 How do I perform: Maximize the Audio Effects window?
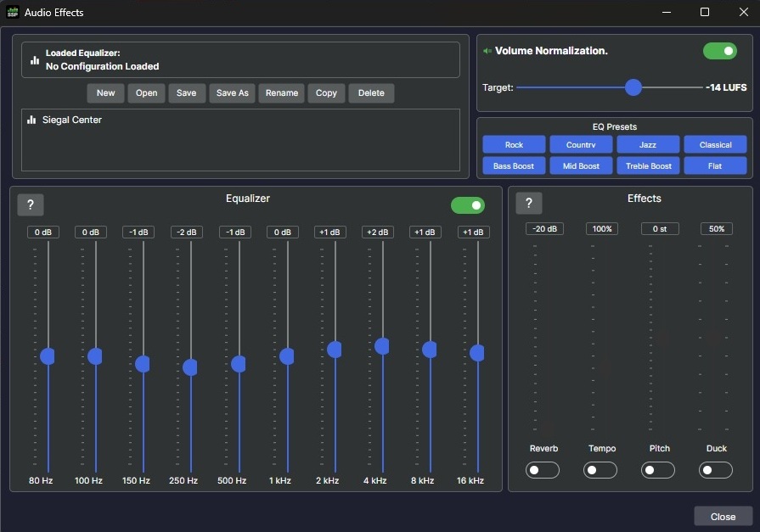click(x=705, y=12)
